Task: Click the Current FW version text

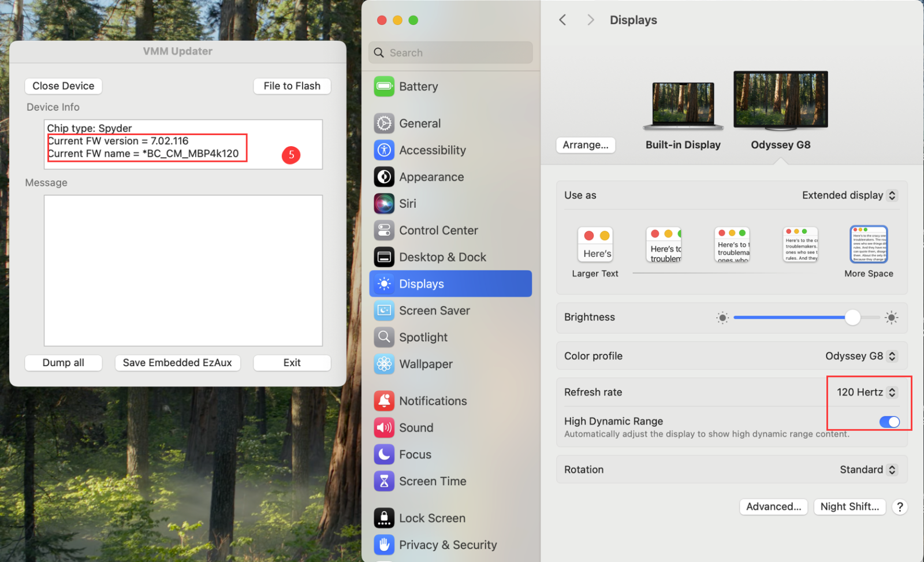Action: [118, 141]
